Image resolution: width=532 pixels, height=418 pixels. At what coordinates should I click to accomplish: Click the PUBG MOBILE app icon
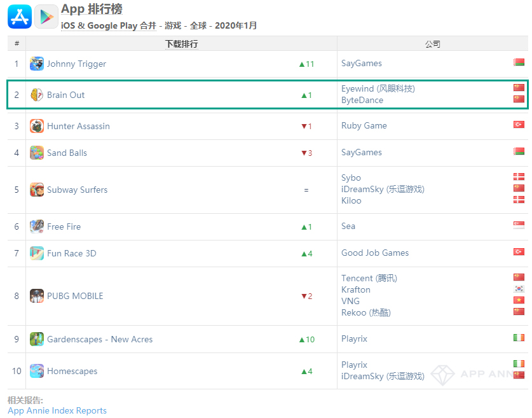pos(37,296)
